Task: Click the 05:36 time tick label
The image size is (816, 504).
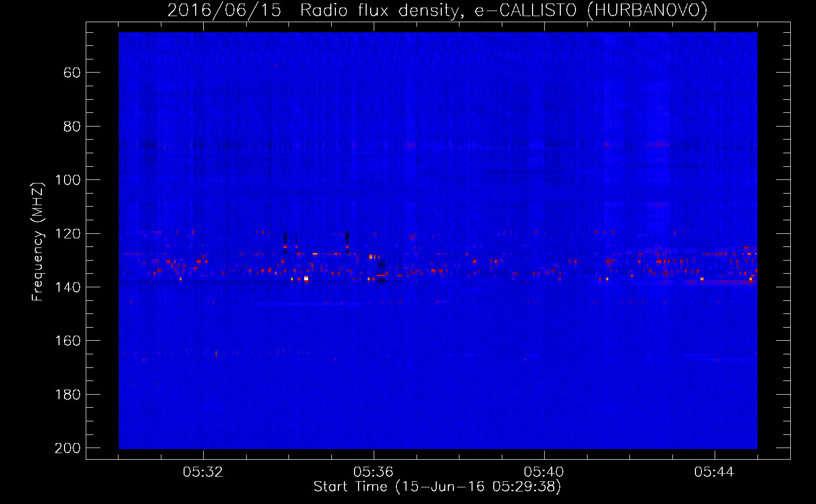Action: pyautogui.click(x=373, y=472)
